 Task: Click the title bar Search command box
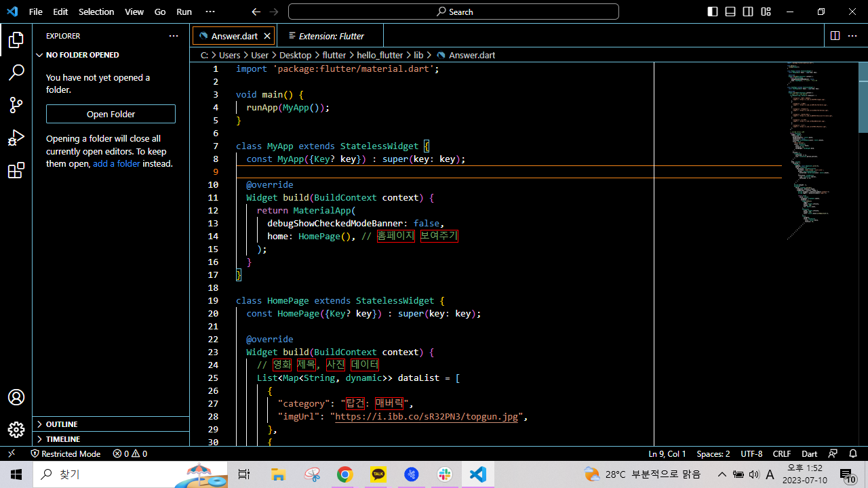pos(454,12)
